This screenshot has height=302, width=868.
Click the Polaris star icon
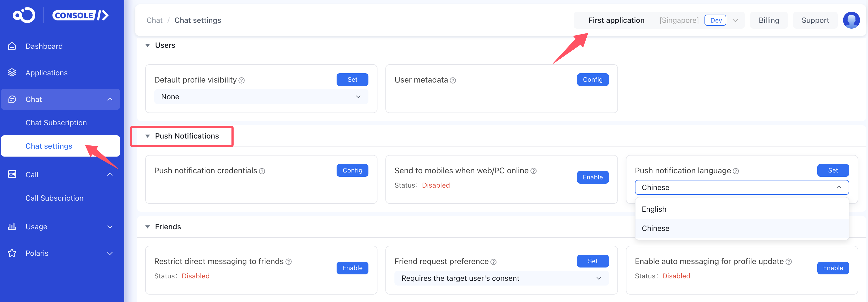(12, 253)
